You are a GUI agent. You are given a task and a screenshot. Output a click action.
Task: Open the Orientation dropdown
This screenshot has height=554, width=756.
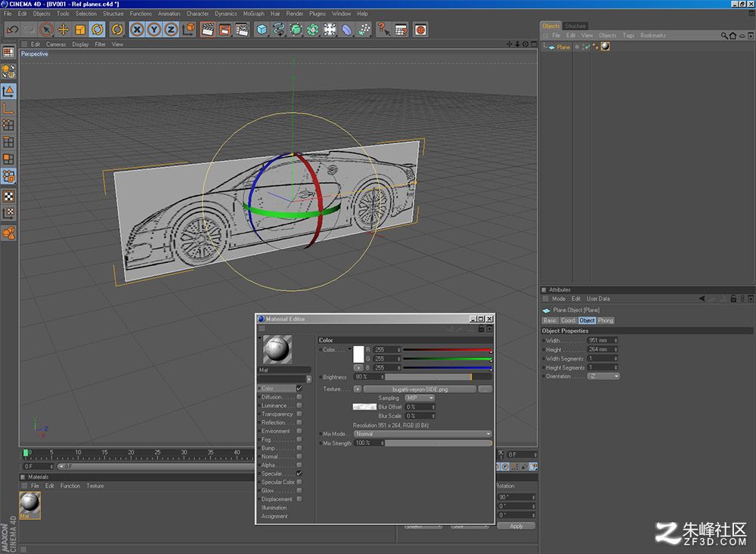point(603,376)
